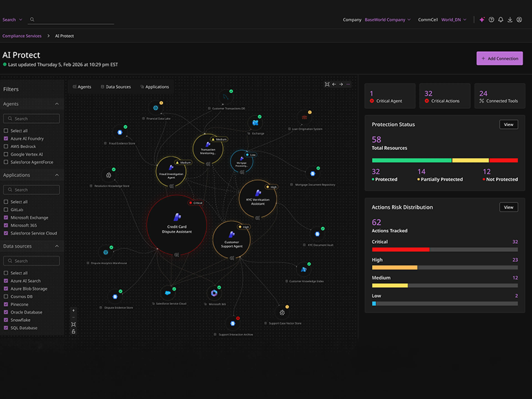Click the Resolution Knowledge Store node icon
Viewport: 532px width, 399px height.
109,175
